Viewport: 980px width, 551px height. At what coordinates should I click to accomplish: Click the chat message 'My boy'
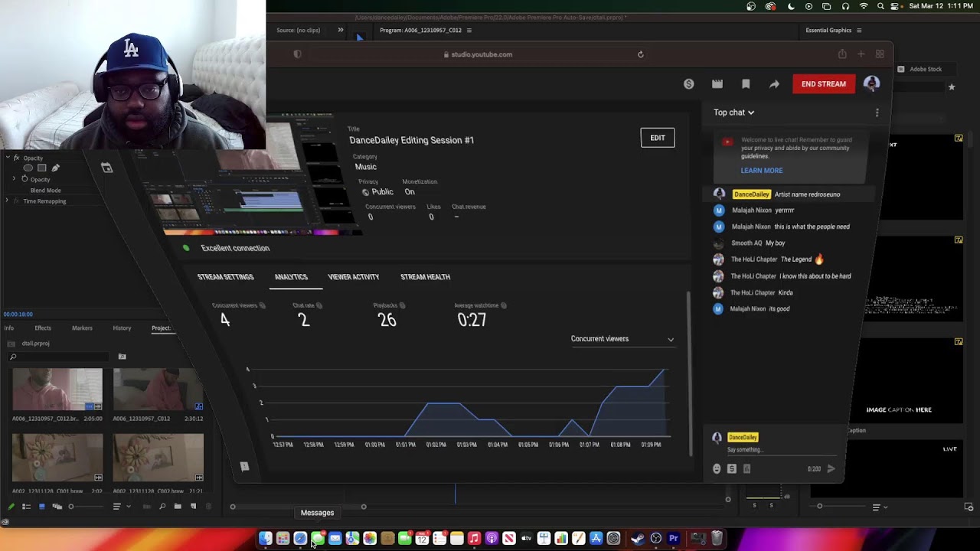click(x=776, y=243)
